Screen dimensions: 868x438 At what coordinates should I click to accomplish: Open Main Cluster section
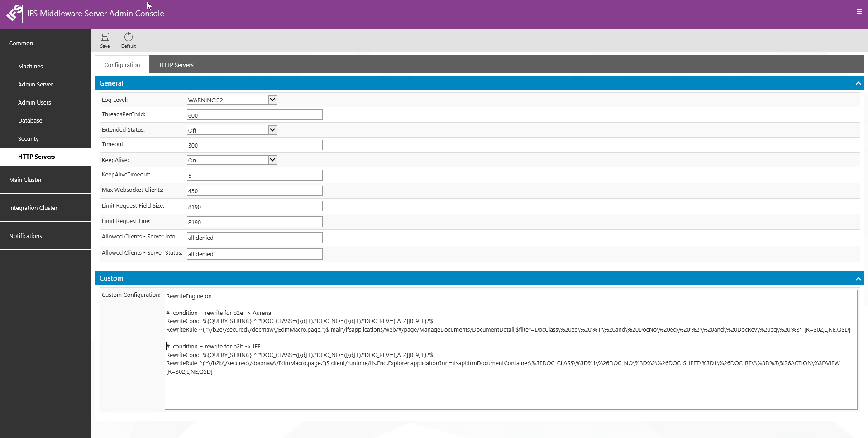pyautogui.click(x=45, y=180)
